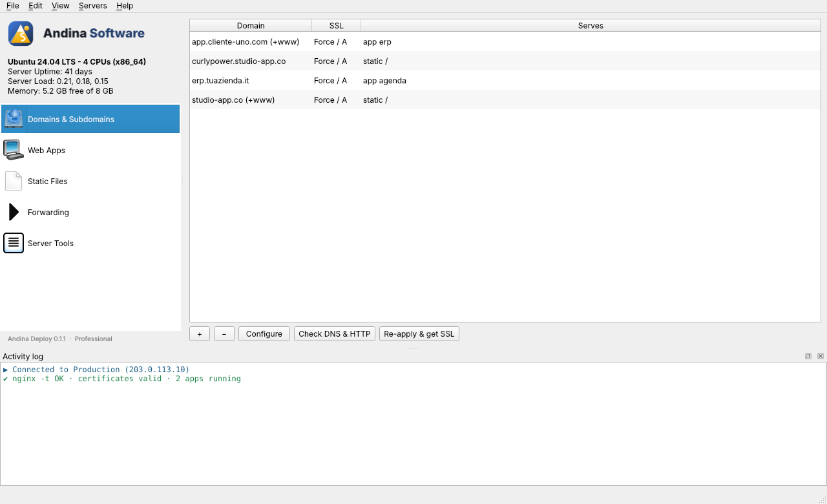Open Forwarding arrow icon
This screenshot has width=827, height=504.
point(14,212)
